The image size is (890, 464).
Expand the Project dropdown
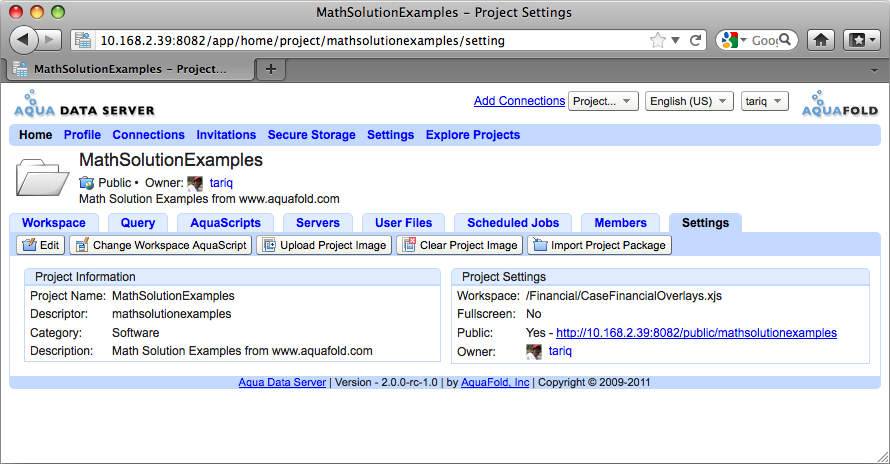pyautogui.click(x=603, y=101)
